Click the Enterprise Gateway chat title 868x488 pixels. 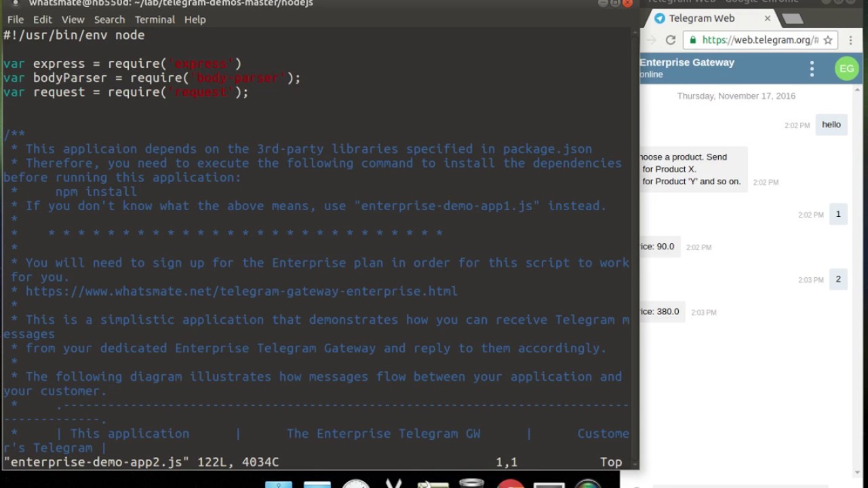687,62
